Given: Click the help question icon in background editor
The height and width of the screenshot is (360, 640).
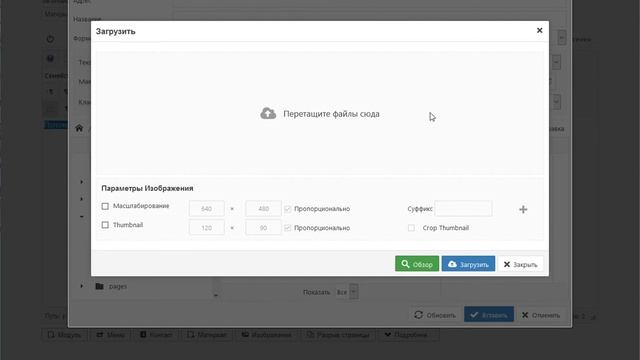Looking at the screenshot, I should pyautogui.click(x=50, y=58).
